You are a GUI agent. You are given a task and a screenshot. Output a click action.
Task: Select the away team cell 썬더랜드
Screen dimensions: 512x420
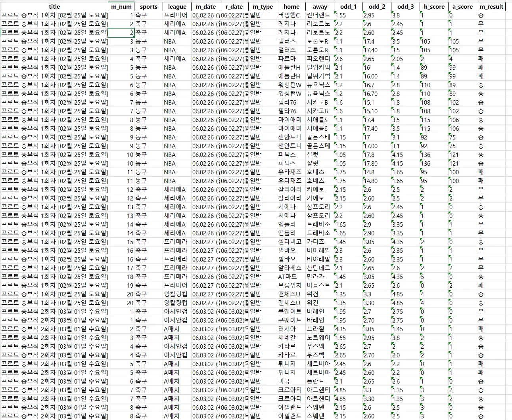point(320,15)
